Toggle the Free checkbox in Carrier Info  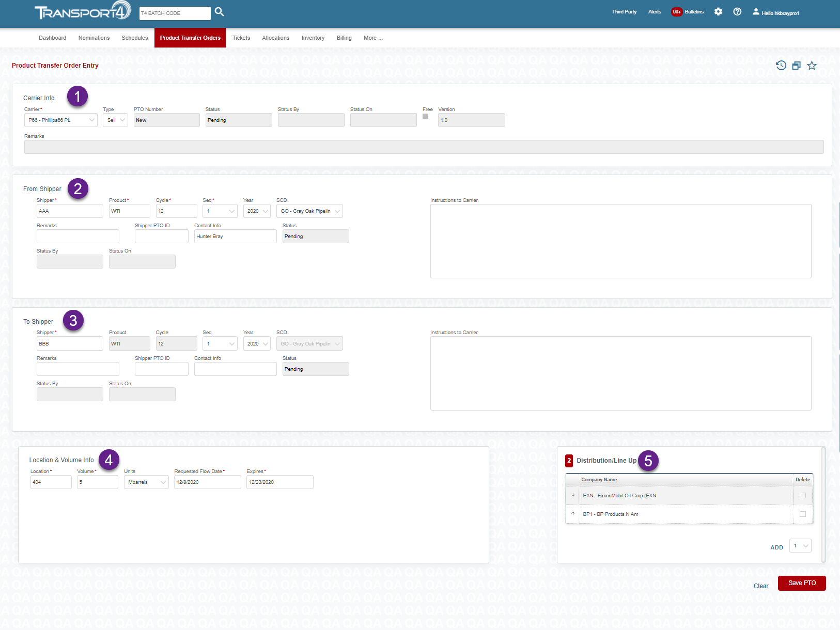[425, 117]
